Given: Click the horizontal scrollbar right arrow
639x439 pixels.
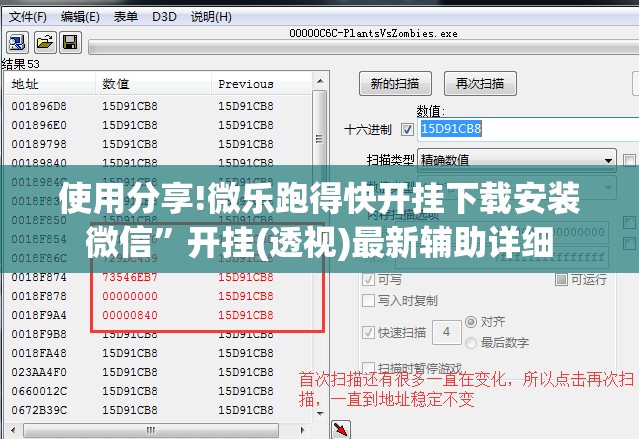Looking at the screenshot, I should 302,430.
